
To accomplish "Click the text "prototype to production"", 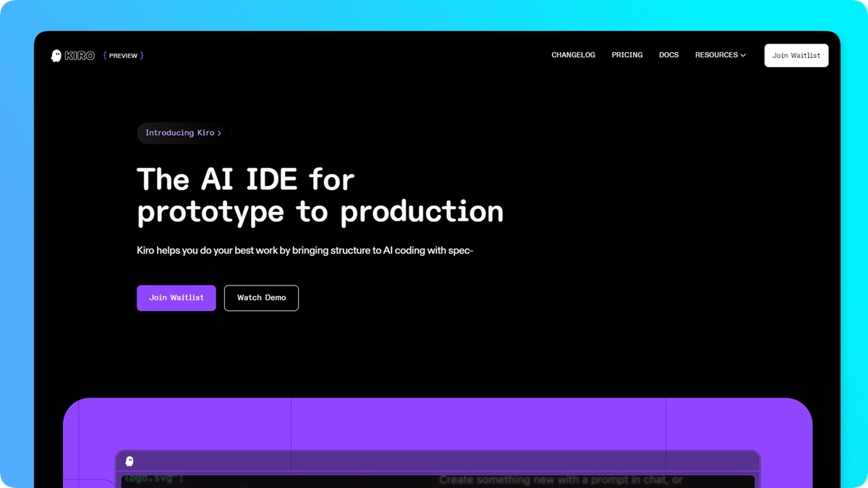I will (x=320, y=211).
